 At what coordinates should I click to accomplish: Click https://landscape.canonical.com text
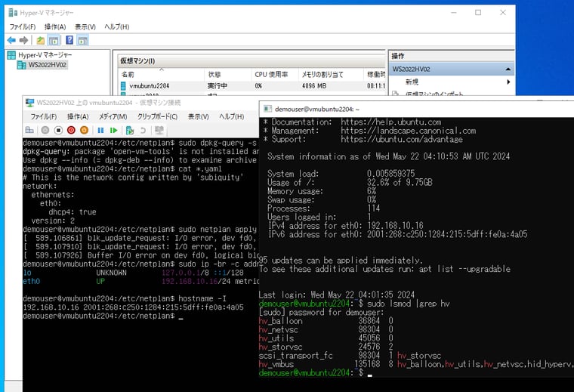[408, 131]
